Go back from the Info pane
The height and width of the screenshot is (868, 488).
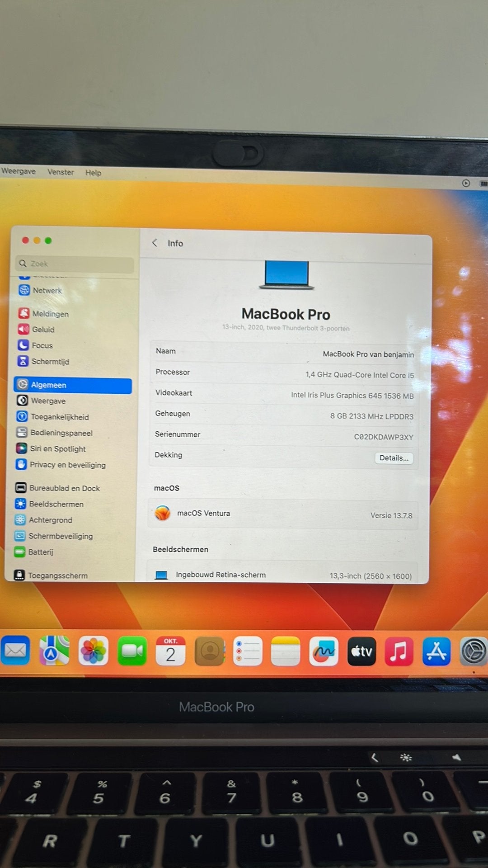tap(155, 243)
